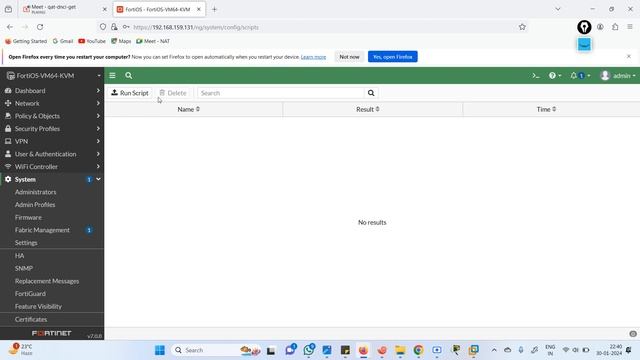
Task: Dismiss the Firefox notification bar
Action: [x=629, y=56]
